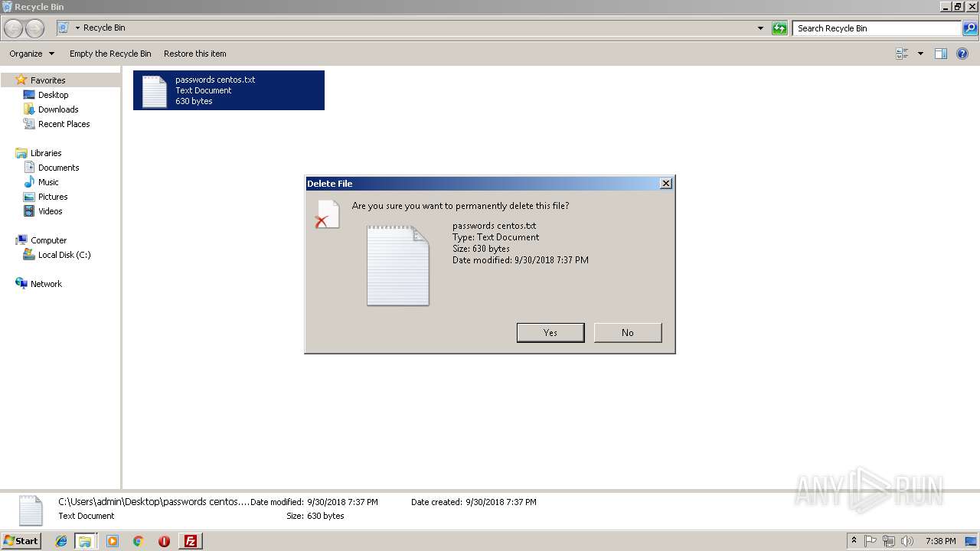Open the Help icon
980x551 pixels.
pyautogui.click(x=962, y=54)
